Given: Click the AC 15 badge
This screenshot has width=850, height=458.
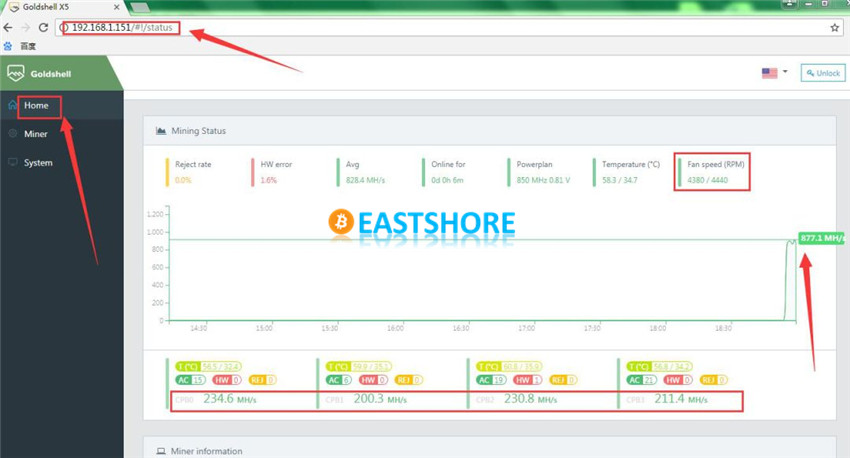Looking at the screenshot, I should [x=191, y=380].
